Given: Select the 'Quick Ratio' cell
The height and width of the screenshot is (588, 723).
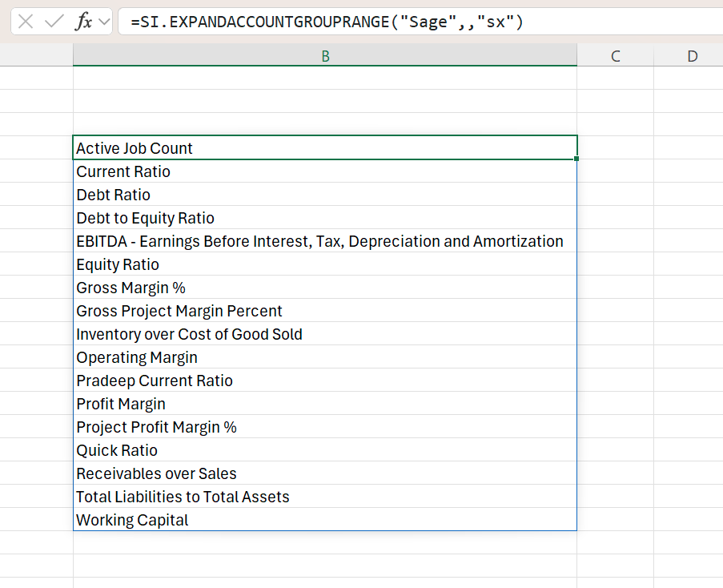Looking at the screenshot, I should (x=325, y=449).
